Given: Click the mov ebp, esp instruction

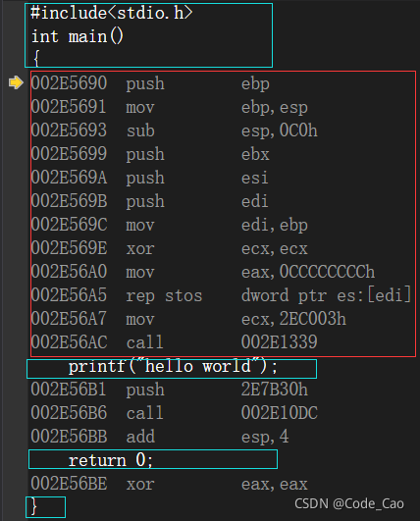Looking at the screenshot, I should 170,107.
